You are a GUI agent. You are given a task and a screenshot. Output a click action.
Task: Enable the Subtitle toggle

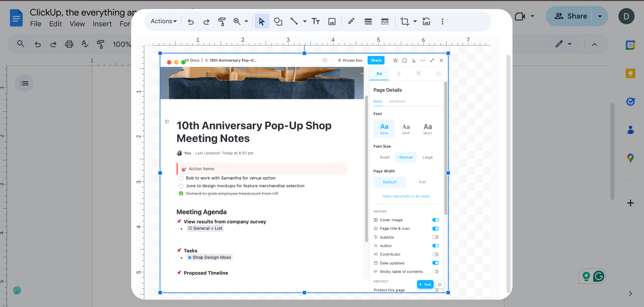click(435, 237)
